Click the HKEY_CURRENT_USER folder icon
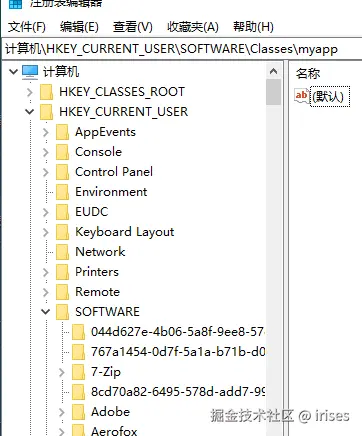 tap(46, 112)
